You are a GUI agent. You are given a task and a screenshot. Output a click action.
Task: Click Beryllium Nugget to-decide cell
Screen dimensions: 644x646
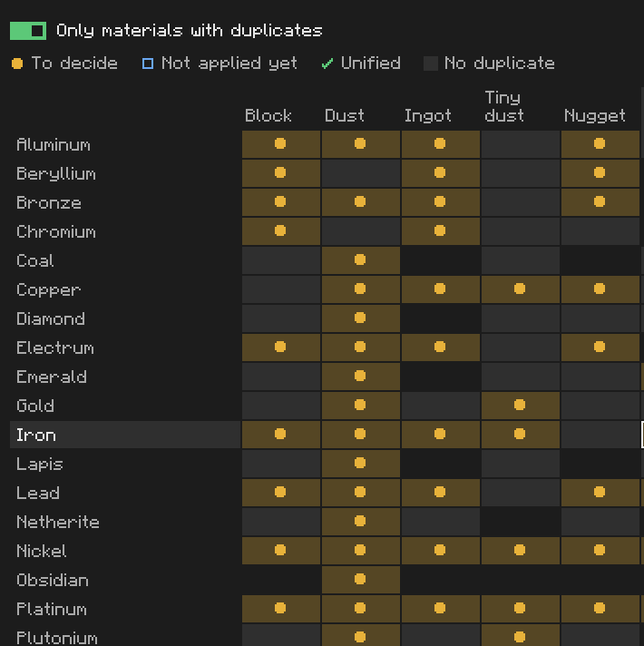click(600, 173)
